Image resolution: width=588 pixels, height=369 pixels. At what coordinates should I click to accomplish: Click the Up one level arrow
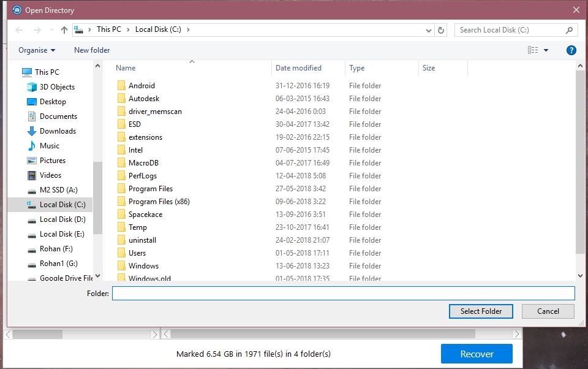click(x=64, y=30)
